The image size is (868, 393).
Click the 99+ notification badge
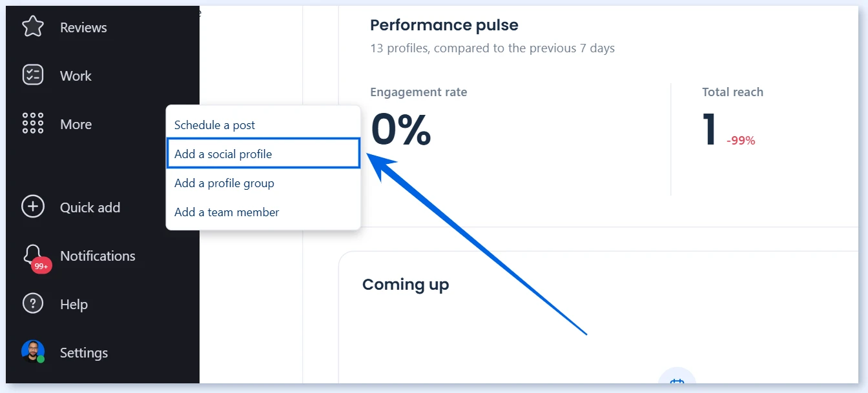click(41, 266)
